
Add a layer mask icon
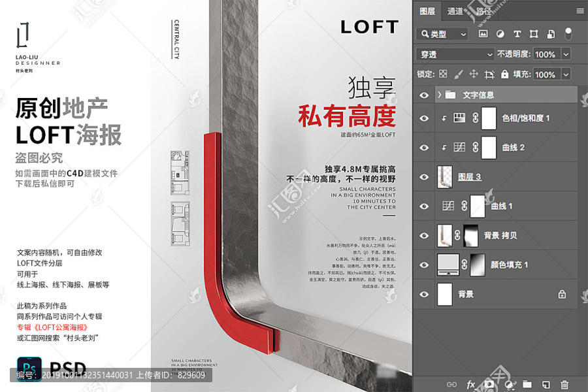[x=489, y=384]
